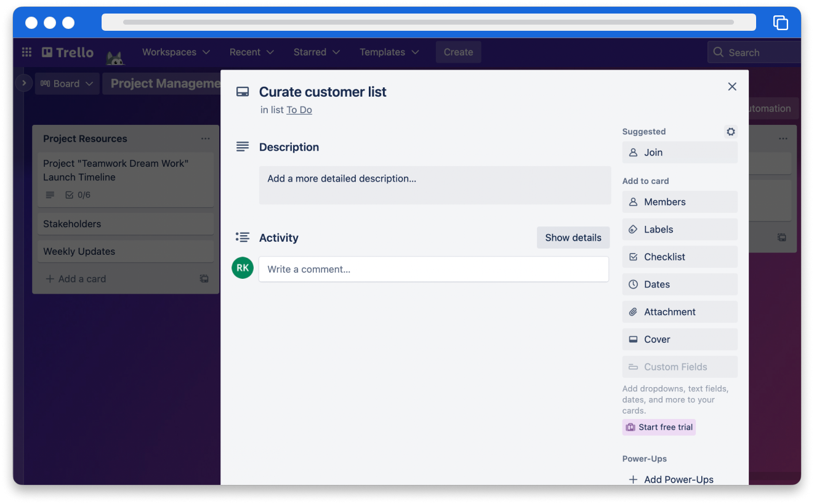Click the Activity section list icon
Screen dimensions: 814x504
243,237
